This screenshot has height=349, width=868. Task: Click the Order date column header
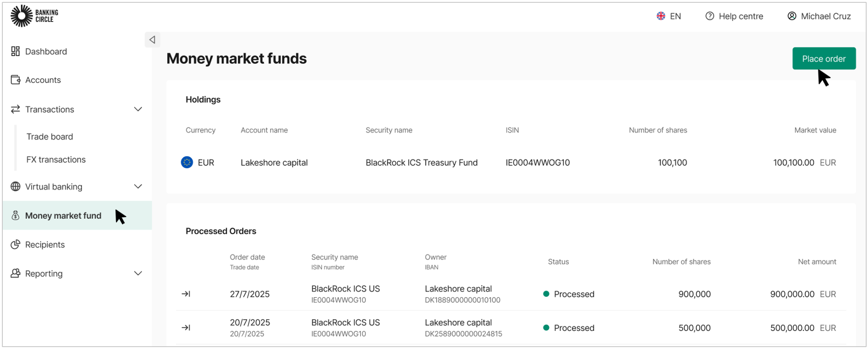pos(248,257)
